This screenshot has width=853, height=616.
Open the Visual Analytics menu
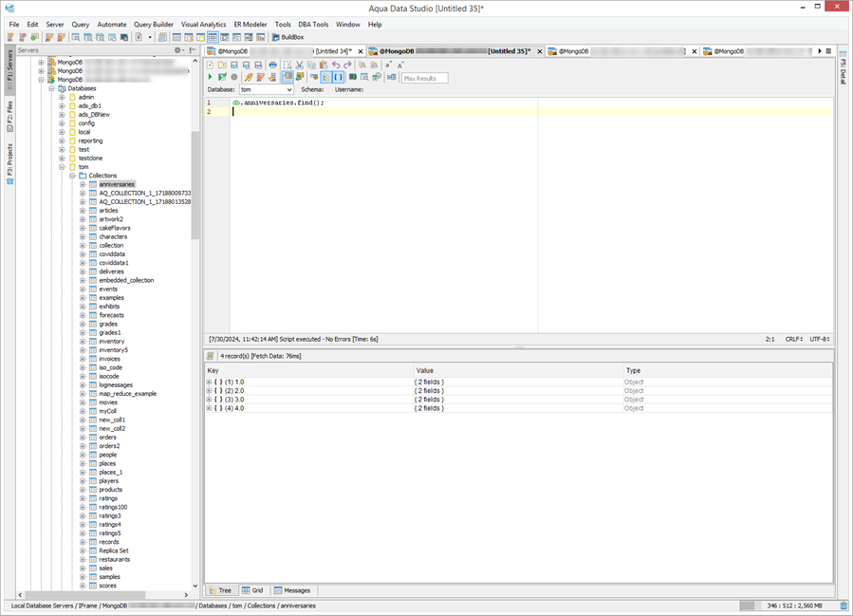click(203, 25)
